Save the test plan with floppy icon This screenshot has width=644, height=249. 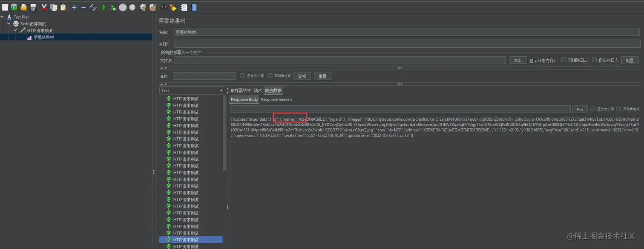[x=33, y=7]
